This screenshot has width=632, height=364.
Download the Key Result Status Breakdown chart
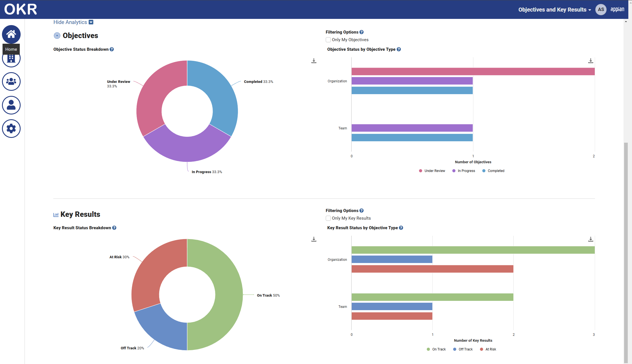tap(314, 239)
